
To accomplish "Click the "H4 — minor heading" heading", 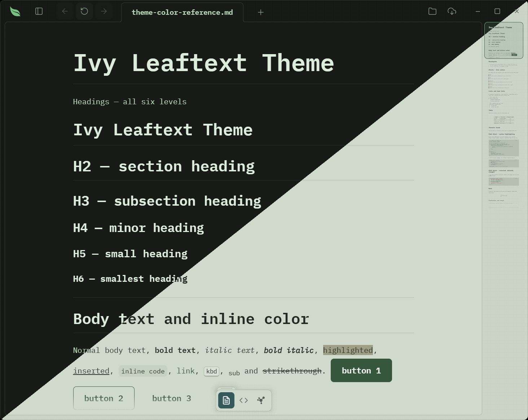I will [138, 228].
